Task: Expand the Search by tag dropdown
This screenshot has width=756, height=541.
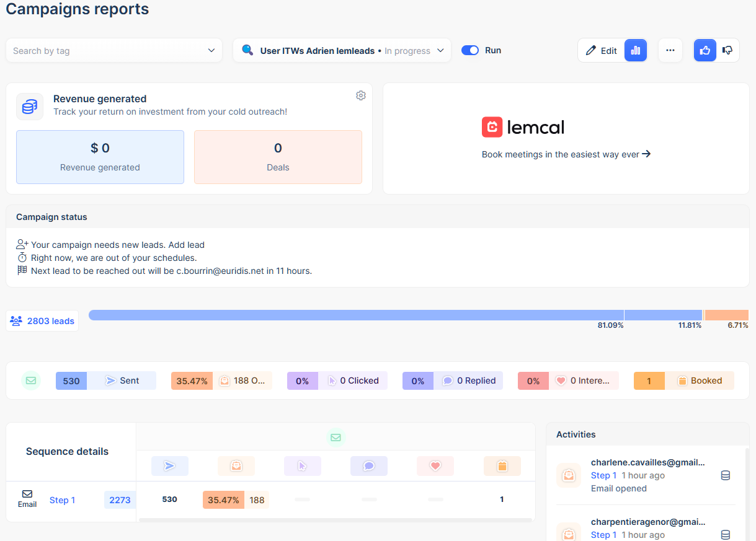Action: pos(114,51)
